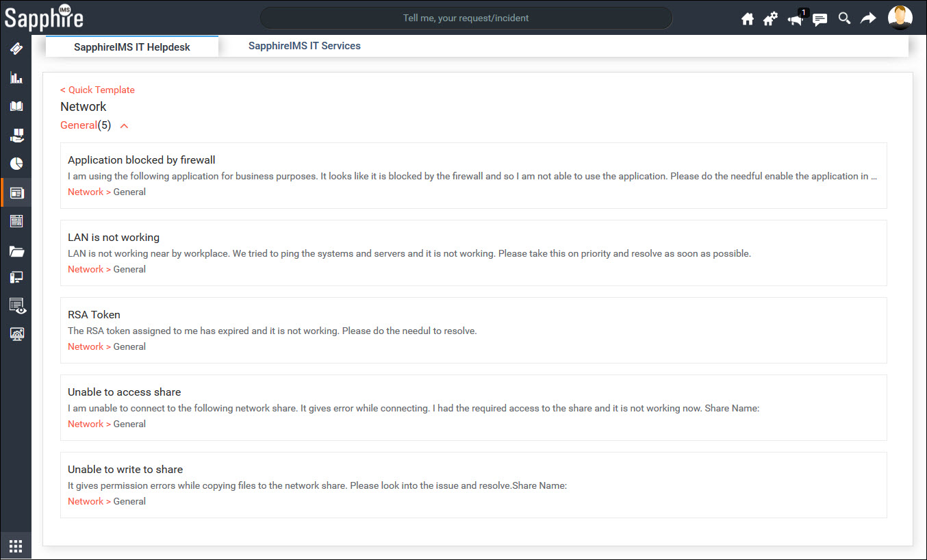Open the pie chart icon in sidebar
This screenshot has width=927, height=560.
(x=16, y=163)
